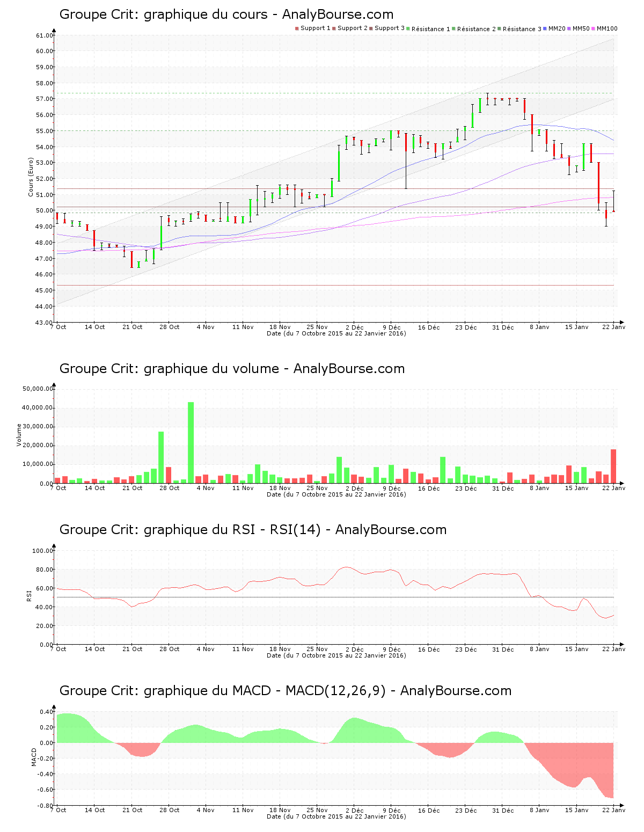
Task: Select the Résistance 2 legend label
Action: click(477, 29)
